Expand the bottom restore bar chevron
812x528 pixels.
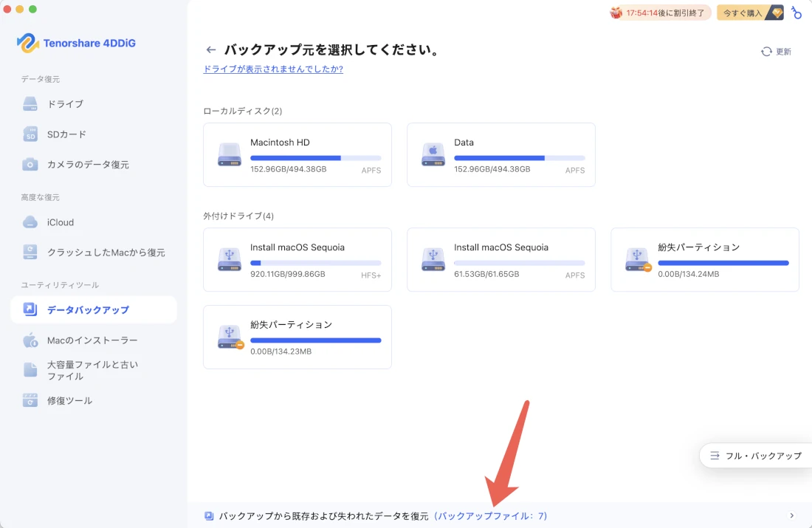(x=792, y=515)
